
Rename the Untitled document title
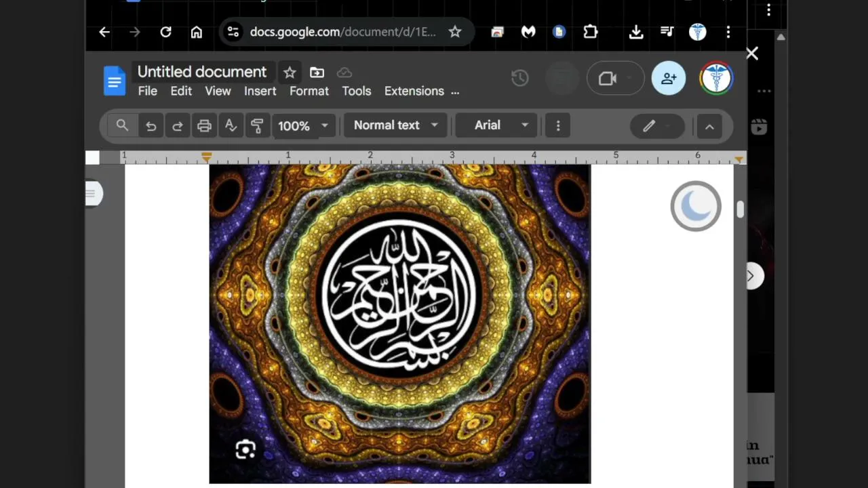pyautogui.click(x=202, y=72)
